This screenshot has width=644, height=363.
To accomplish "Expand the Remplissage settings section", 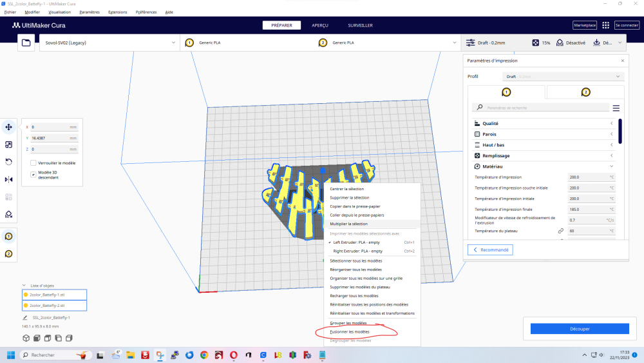I will (x=544, y=155).
